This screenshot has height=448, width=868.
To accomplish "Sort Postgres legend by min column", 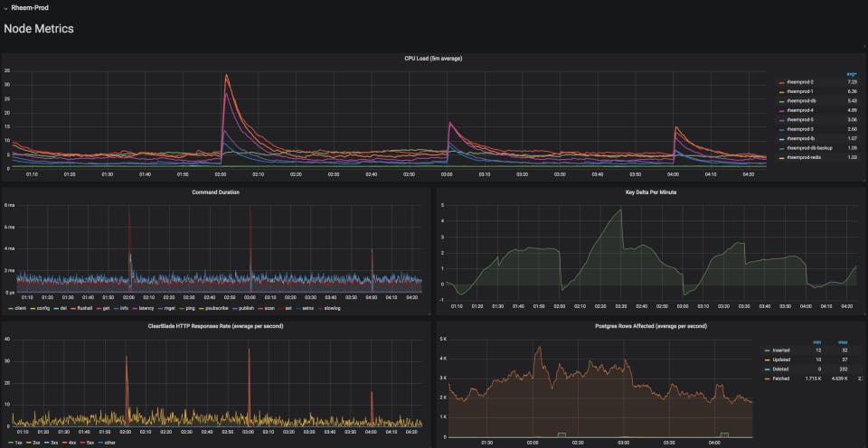I will click(816, 341).
